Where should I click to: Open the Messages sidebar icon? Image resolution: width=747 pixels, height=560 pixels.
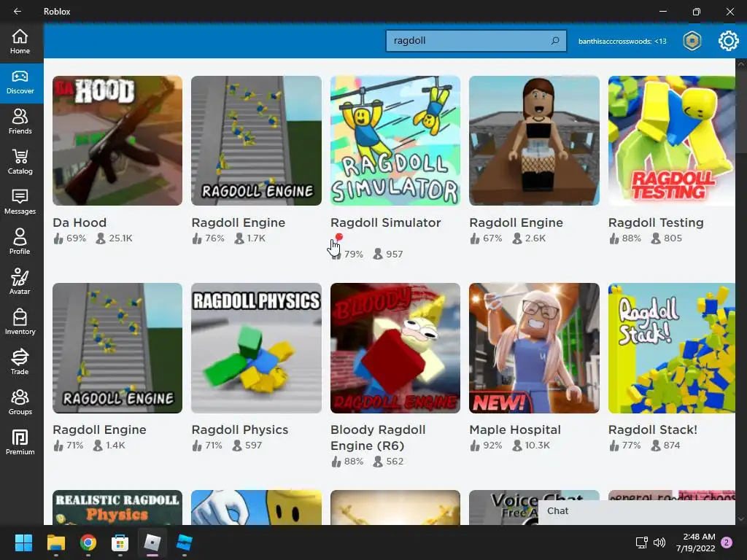tap(20, 203)
